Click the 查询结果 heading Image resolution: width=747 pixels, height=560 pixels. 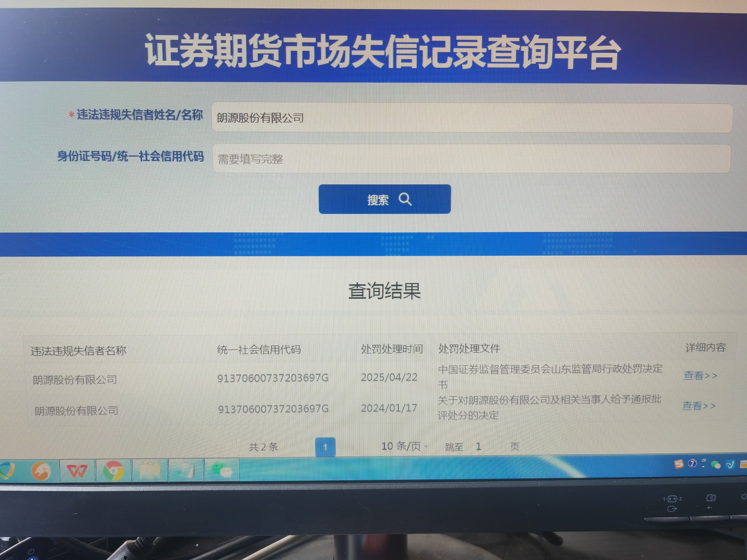(x=384, y=291)
